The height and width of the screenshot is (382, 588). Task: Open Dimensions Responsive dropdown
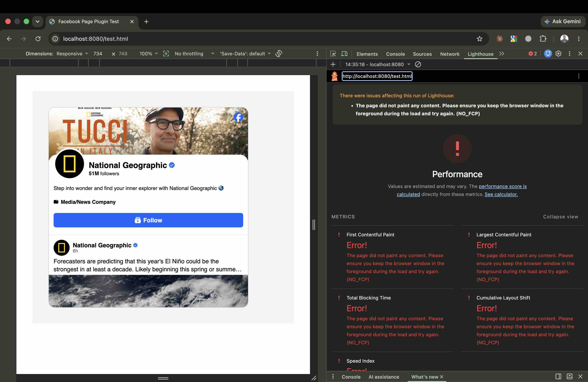point(72,54)
